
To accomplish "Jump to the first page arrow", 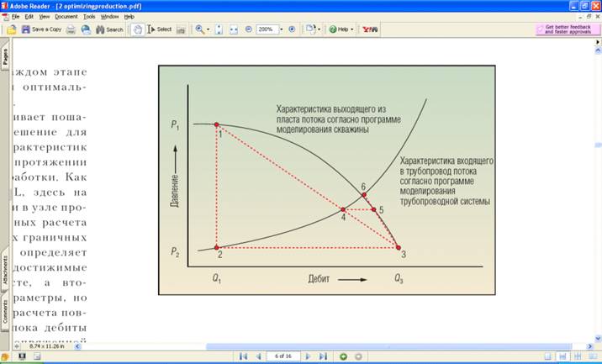I will (243, 356).
